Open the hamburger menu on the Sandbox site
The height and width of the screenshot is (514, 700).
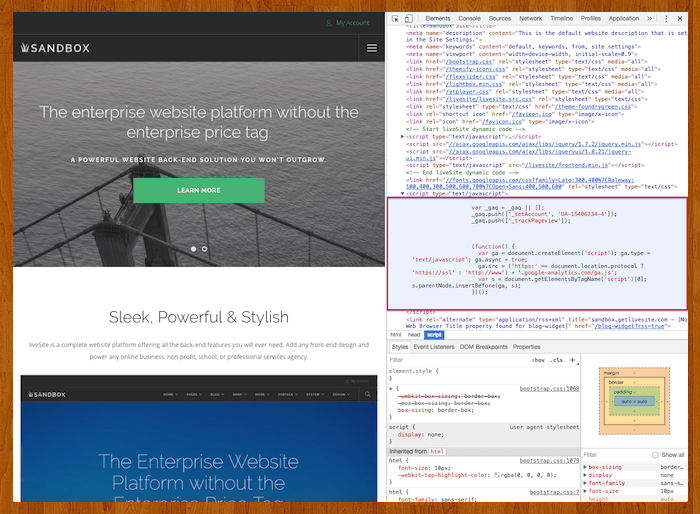372,48
